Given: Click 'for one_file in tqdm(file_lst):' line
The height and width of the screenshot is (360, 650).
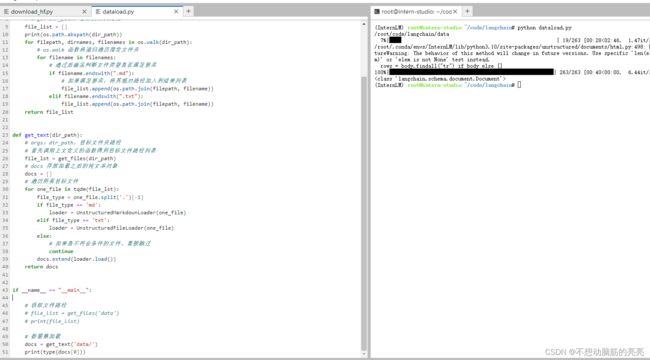Looking at the screenshot, I should point(72,189).
